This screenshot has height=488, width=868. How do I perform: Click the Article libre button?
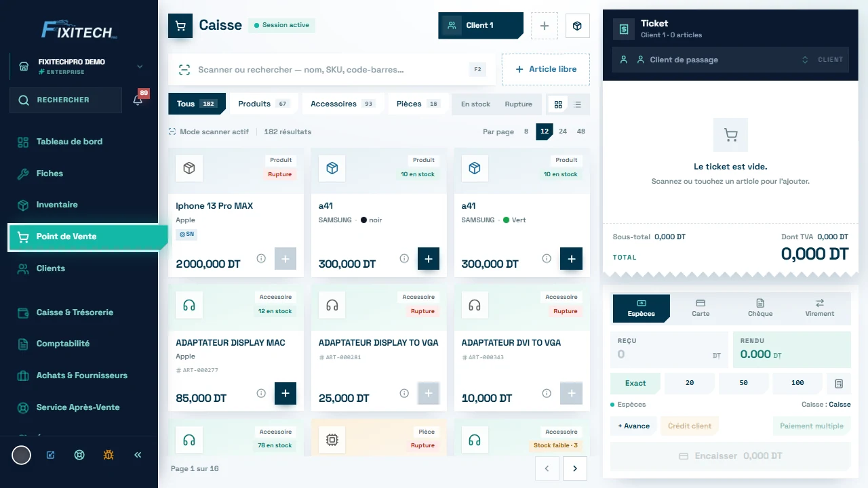[x=546, y=69]
